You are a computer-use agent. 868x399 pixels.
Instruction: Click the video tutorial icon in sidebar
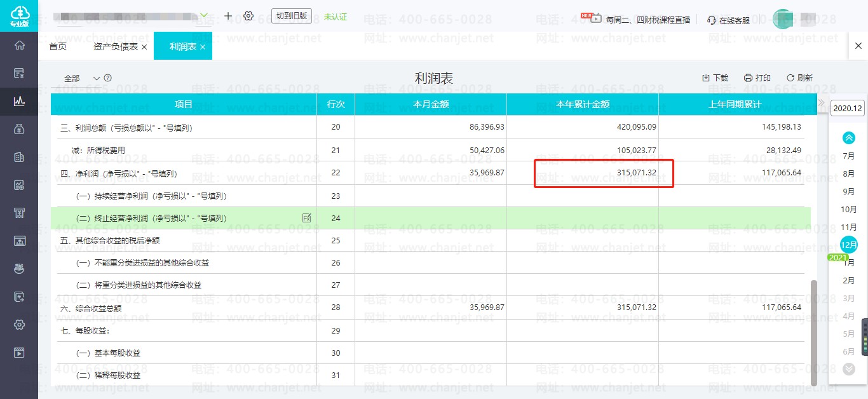(19, 353)
